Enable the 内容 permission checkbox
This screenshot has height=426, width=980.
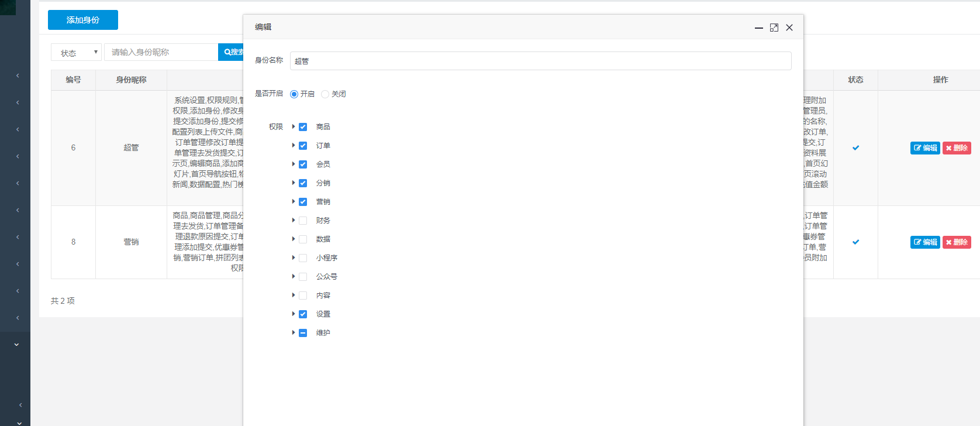coord(303,296)
